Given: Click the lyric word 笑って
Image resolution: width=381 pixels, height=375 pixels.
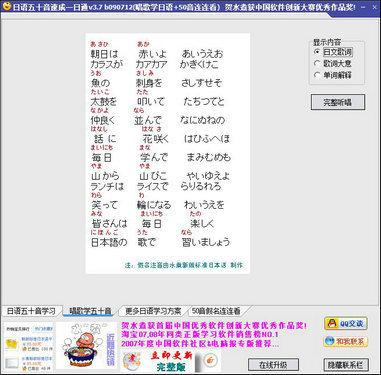Looking at the screenshot, I should [x=105, y=205].
